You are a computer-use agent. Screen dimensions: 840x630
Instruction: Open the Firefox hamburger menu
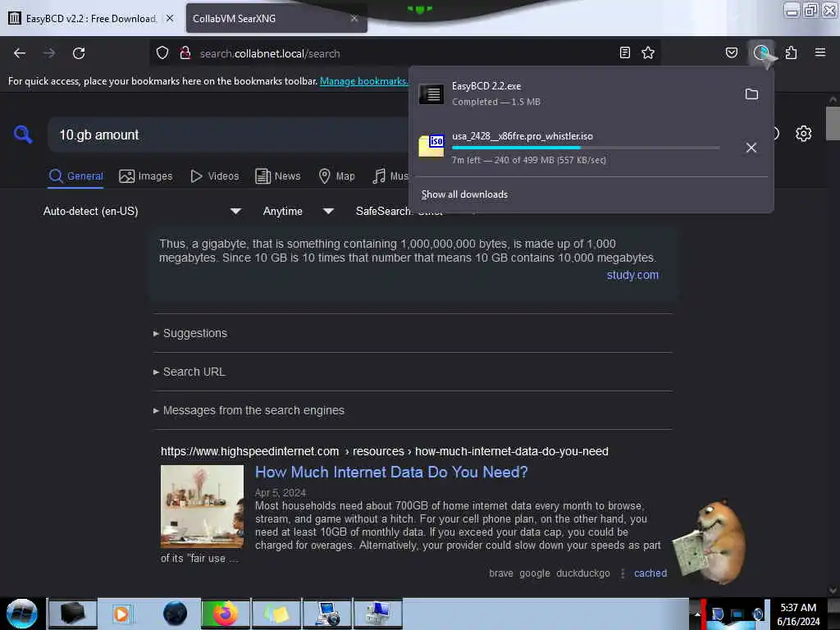pos(820,52)
